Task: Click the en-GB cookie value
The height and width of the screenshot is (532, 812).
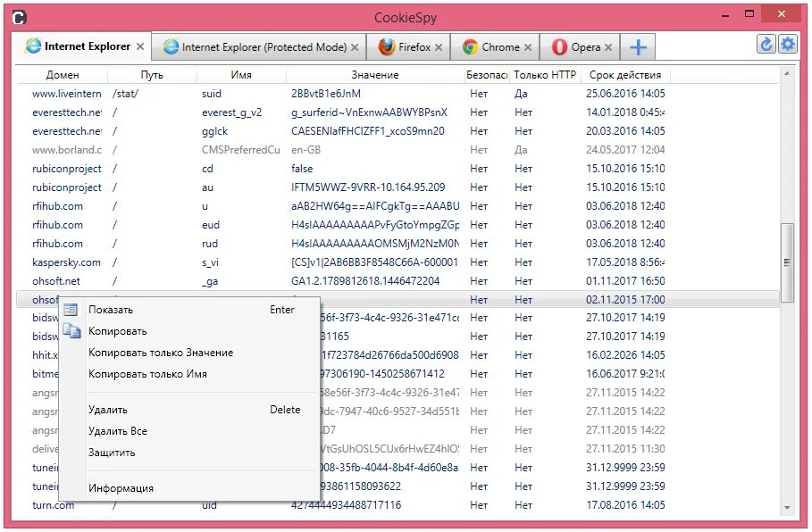Action: (x=306, y=150)
